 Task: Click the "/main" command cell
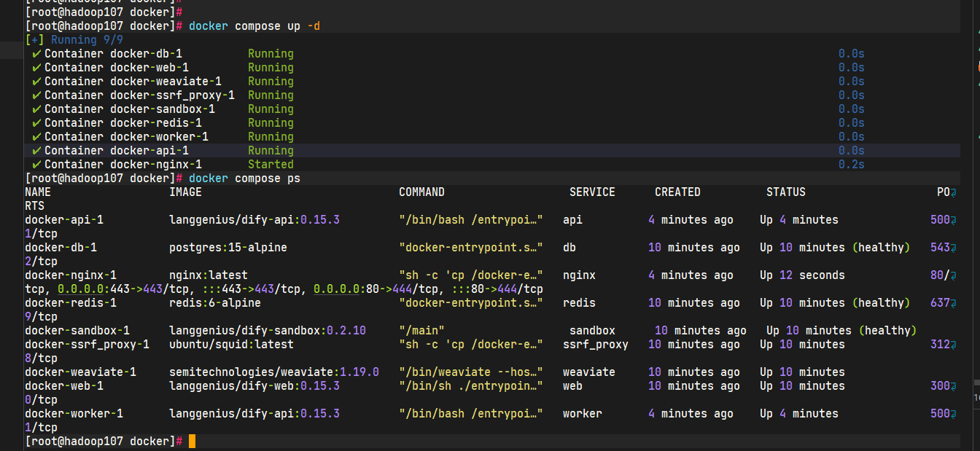click(x=421, y=331)
